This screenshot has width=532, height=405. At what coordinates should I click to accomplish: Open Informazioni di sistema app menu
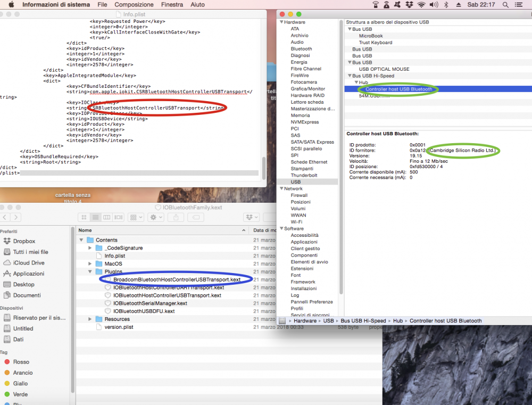click(x=56, y=4)
